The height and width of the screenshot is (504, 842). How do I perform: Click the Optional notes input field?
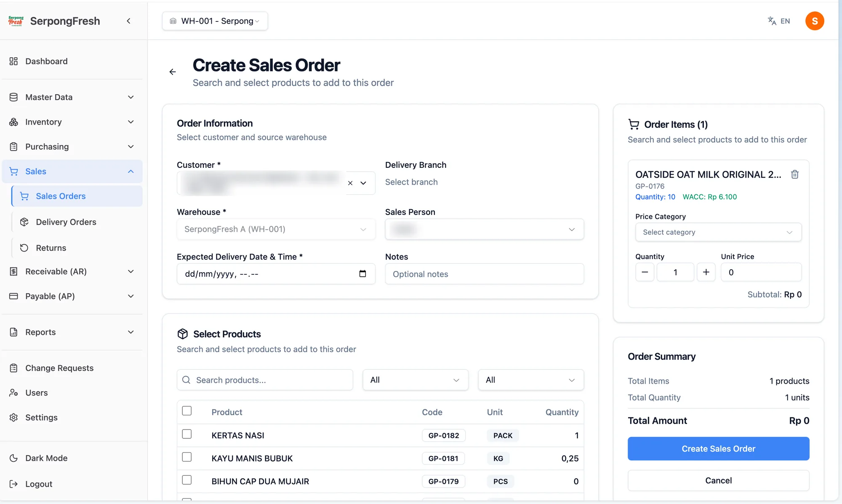tap(485, 274)
